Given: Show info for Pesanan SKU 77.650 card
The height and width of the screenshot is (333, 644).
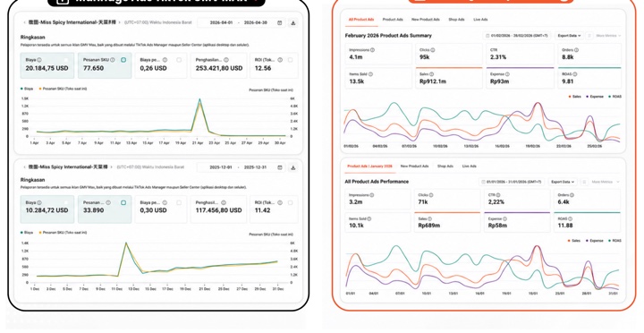Looking at the screenshot, I should coord(113,60).
